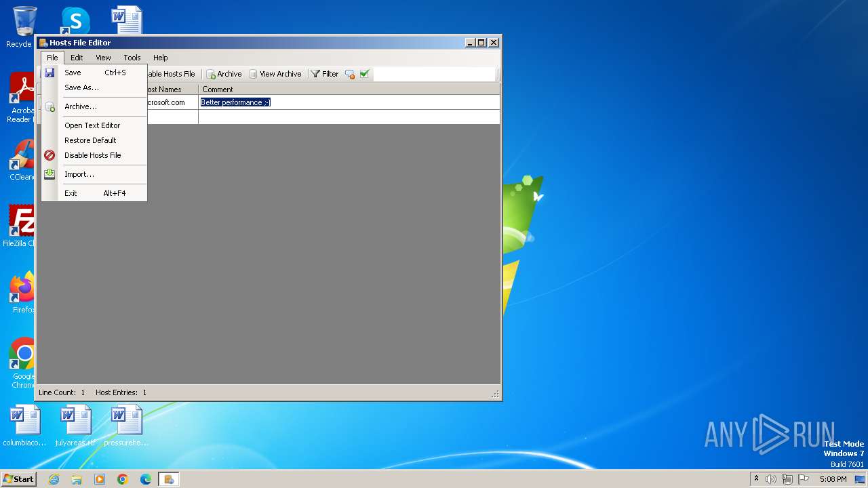The image size is (868, 488).
Task: Toggle the Filter toolbar button
Action: 325,74
